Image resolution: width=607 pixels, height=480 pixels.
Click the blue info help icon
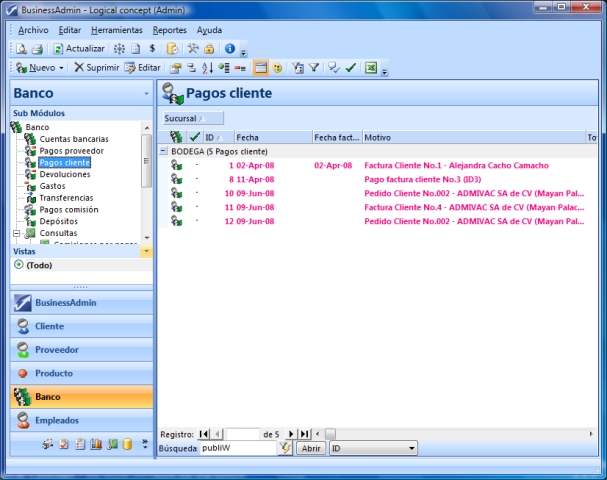(230, 48)
